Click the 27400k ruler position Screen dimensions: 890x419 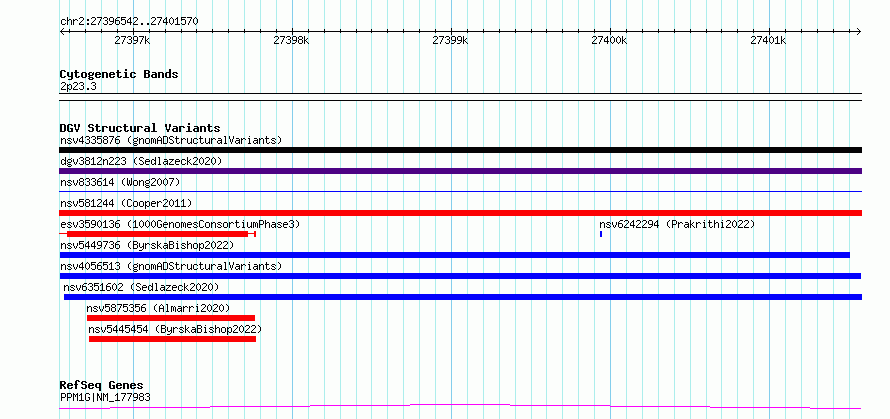click(608, 40)
